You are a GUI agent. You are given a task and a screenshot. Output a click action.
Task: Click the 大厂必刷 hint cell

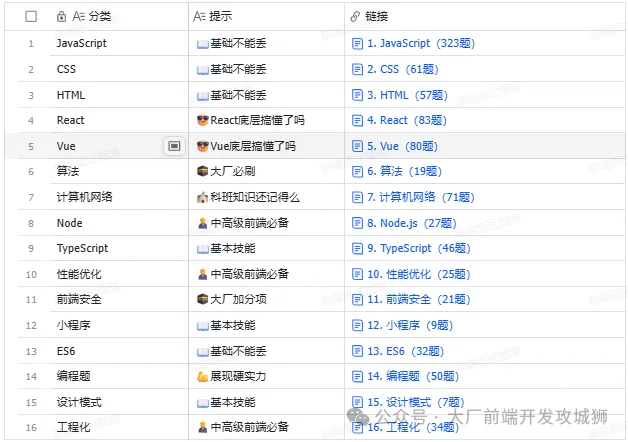(266, 171)
